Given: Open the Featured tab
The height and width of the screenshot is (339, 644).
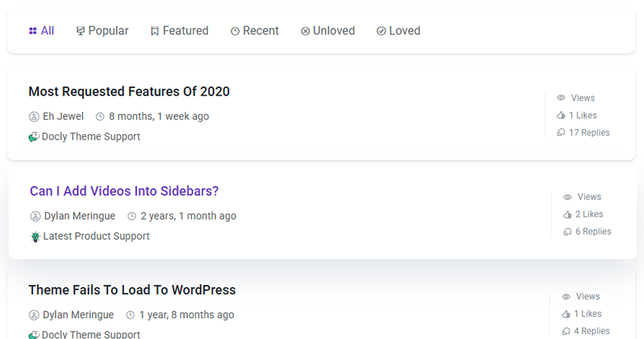Looking at the screenshot, I should [x=180, y=31].
